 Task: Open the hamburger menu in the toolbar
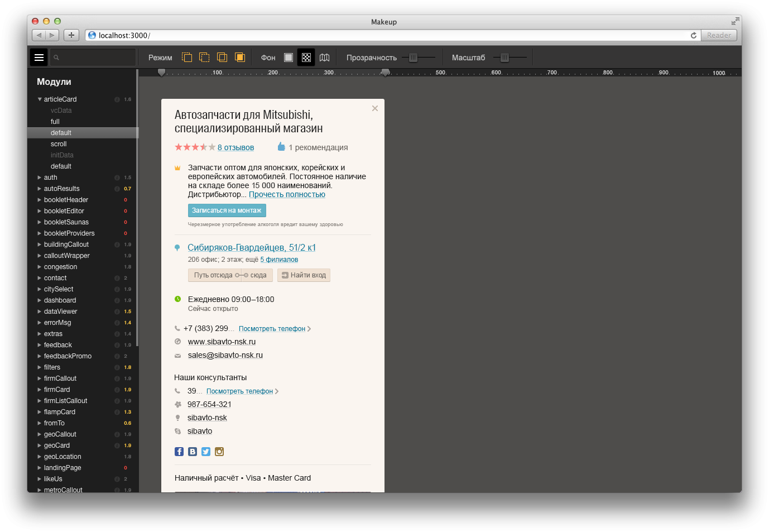pos(39,57)
